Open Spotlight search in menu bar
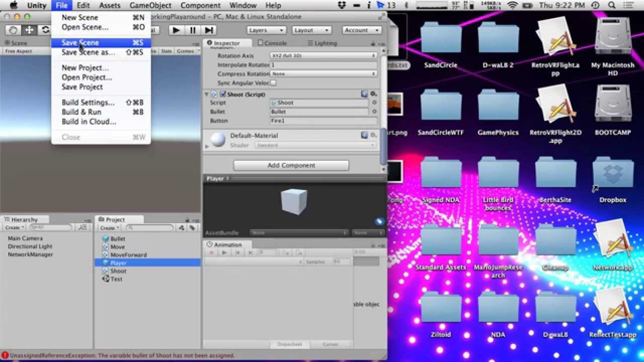This screenshot has height=362, width=644. coord(612,6)
